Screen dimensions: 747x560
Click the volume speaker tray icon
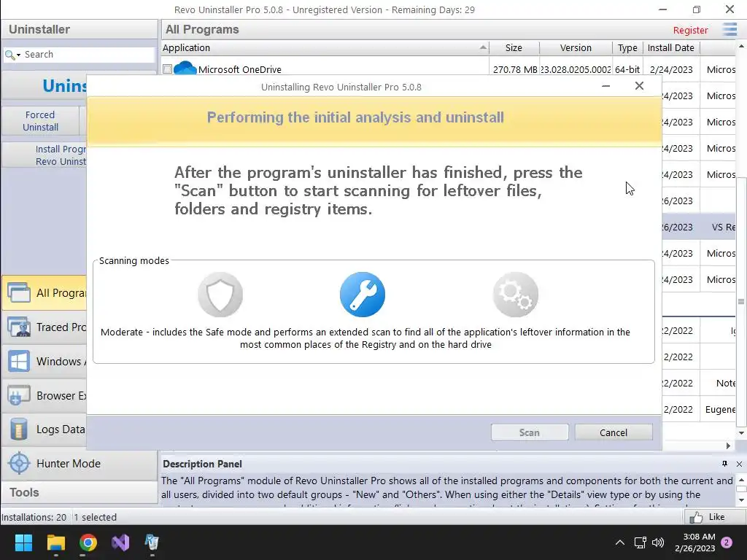[658, 542]
